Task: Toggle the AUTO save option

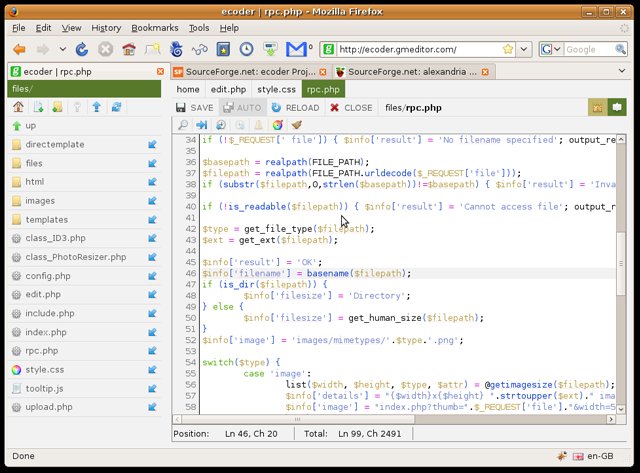Action: 241,107
